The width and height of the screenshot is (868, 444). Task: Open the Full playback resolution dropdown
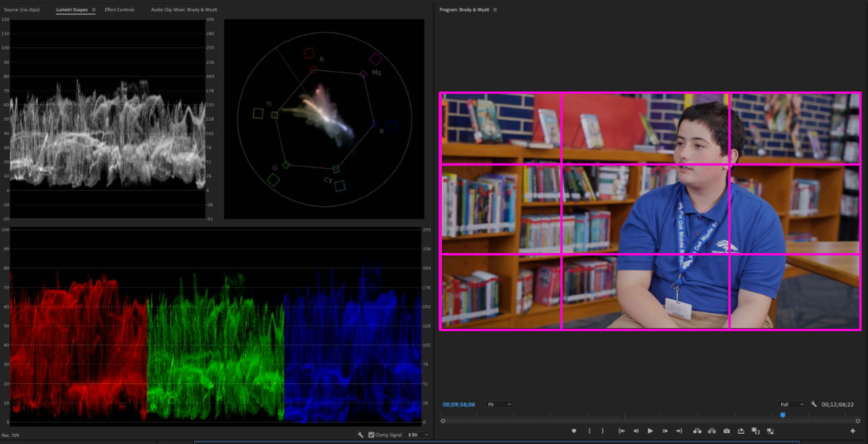click(x=792, y=404)
